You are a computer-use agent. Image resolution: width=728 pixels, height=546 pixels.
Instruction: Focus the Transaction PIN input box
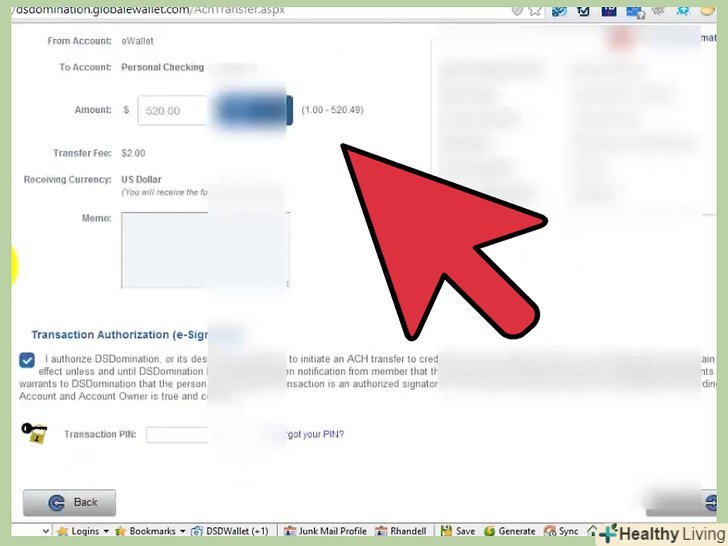177,435
